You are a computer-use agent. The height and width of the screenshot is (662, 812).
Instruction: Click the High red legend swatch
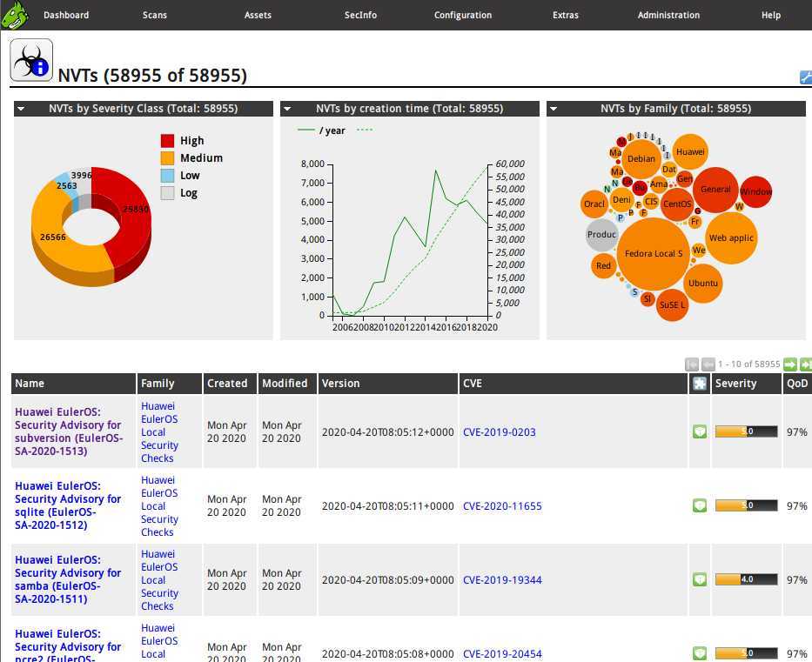167,141
